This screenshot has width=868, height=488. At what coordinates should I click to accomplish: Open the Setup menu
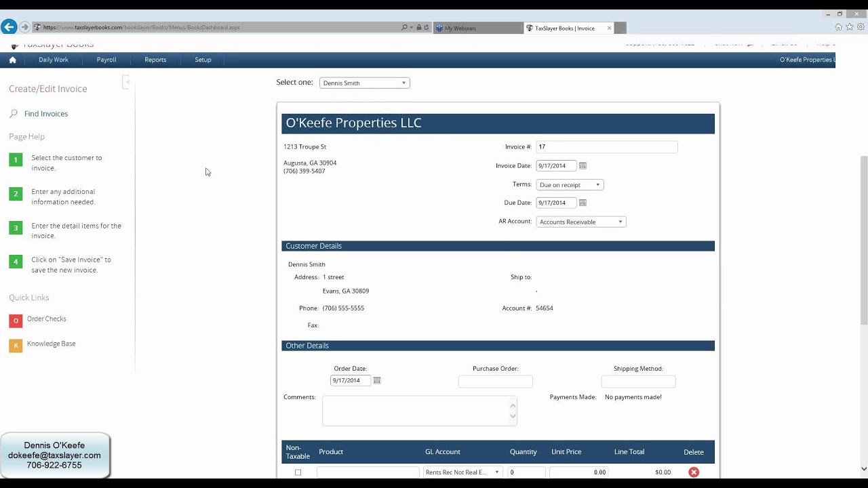203,60
